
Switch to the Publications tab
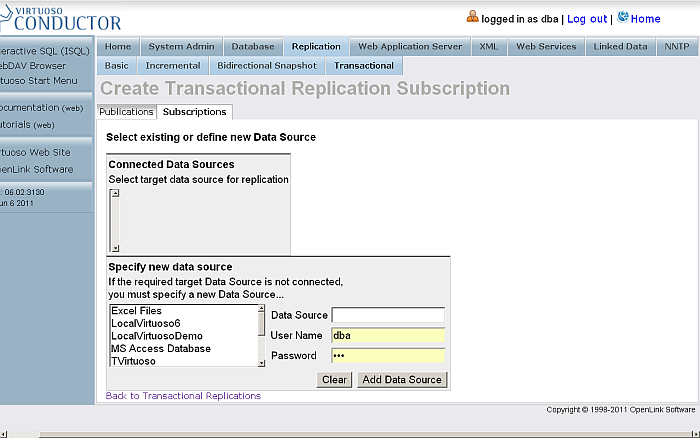point(126,112)
